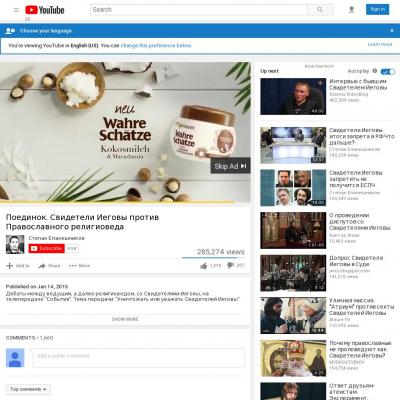
Task: Open the hamburger guide menu
Action: (16, 10)
